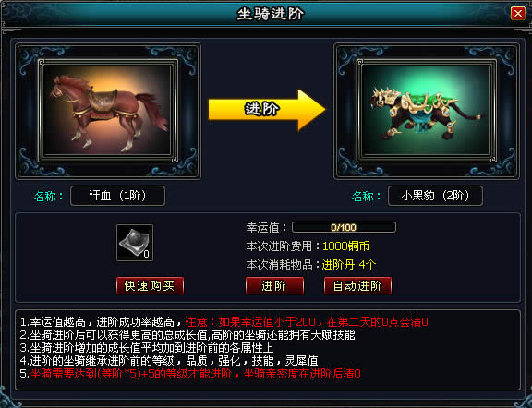Click the 名称 label beside 小黑豹
This screenshot has height=408, width=532.
point(367,196)
